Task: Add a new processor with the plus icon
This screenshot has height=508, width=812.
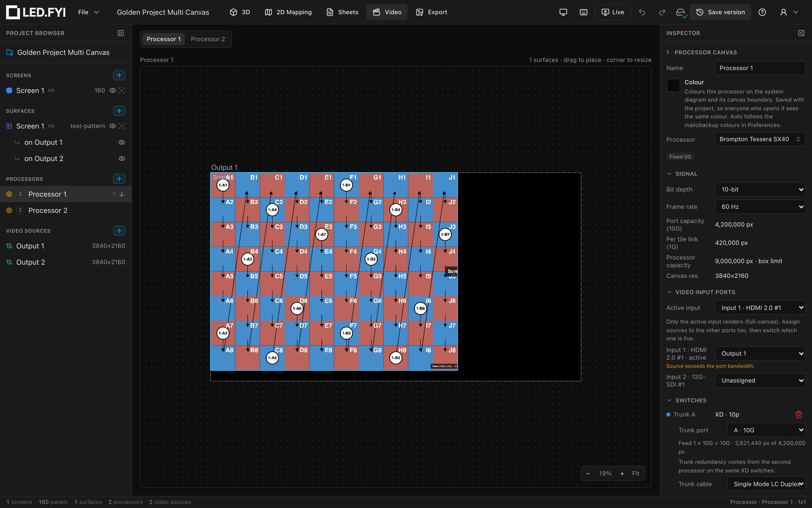Action: (x=119, y=179)
